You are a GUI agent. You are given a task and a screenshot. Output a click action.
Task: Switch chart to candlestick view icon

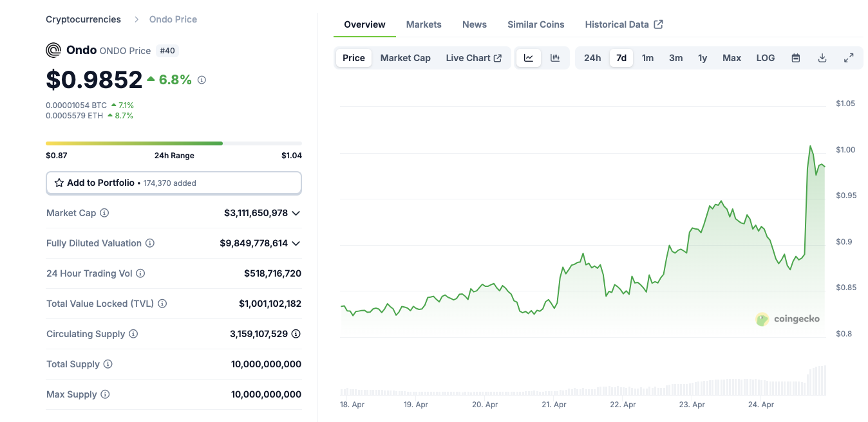coord(555,57)
